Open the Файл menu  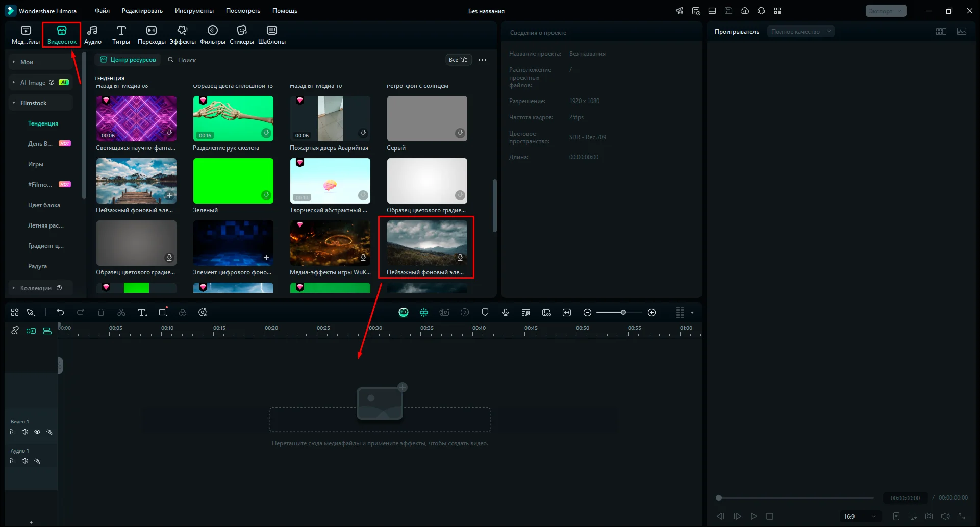(102, 11)
